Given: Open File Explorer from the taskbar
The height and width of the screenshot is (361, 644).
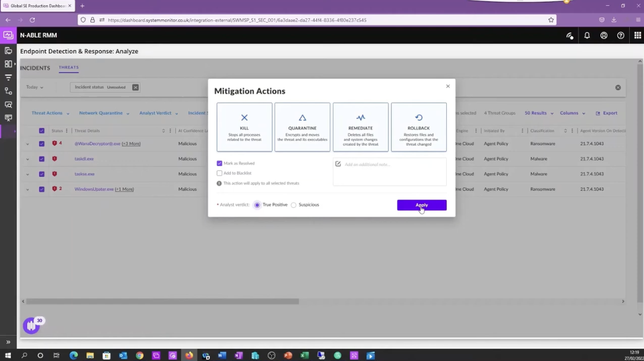Looking at the screenshot, I should pos(90,355).
